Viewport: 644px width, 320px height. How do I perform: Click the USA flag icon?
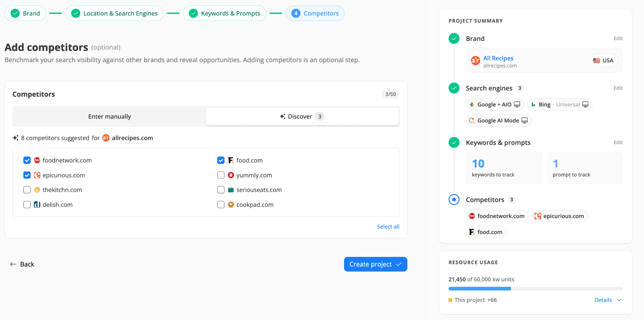click(x=597, y=61)
